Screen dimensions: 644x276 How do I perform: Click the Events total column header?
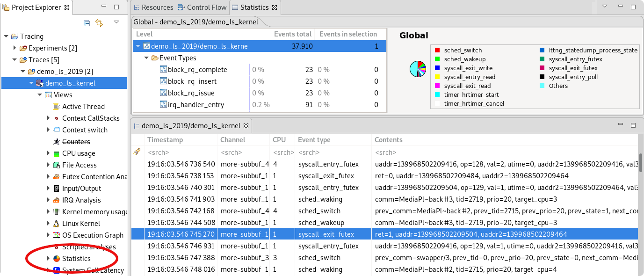coord(292,34)
